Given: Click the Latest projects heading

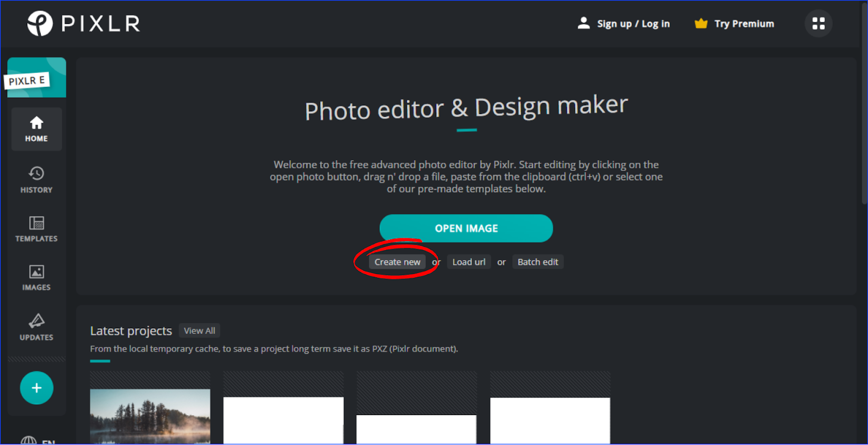Looking at the screenshot, I should point(131,331).
